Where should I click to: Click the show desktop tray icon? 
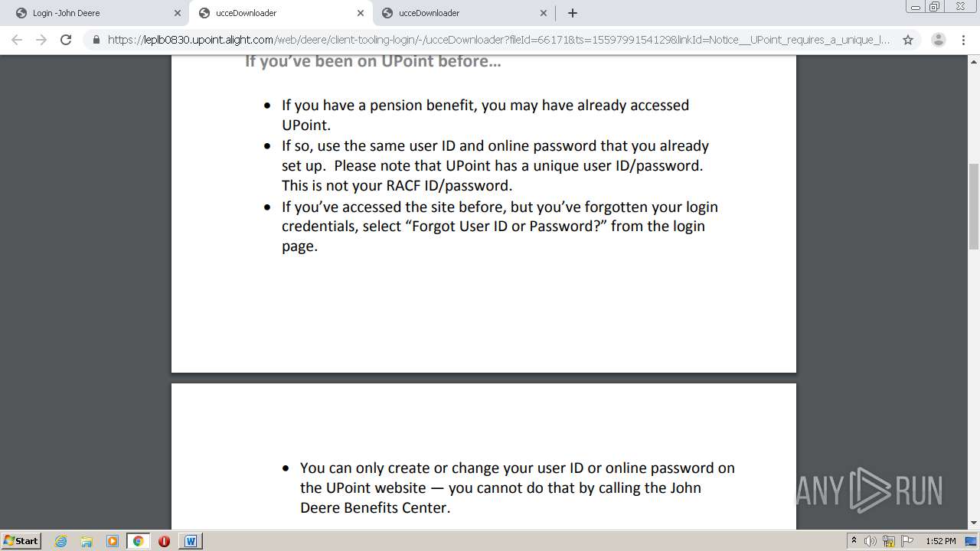[x=971, y=541]
